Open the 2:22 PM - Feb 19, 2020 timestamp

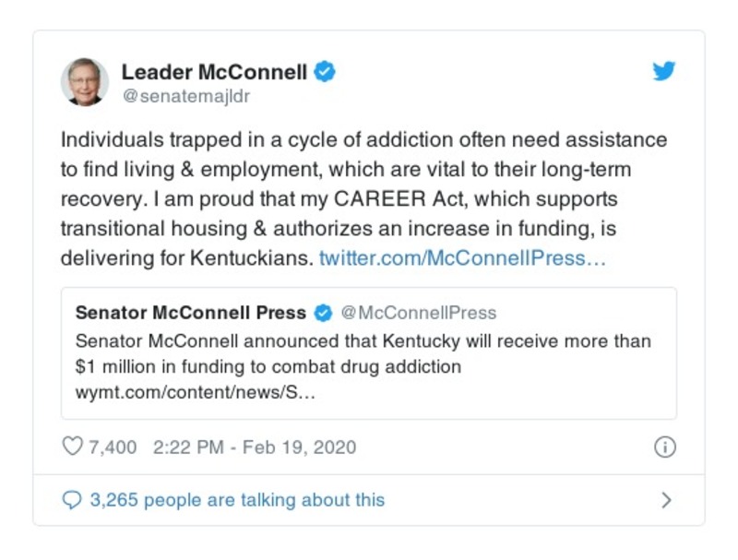click(255, 447)
